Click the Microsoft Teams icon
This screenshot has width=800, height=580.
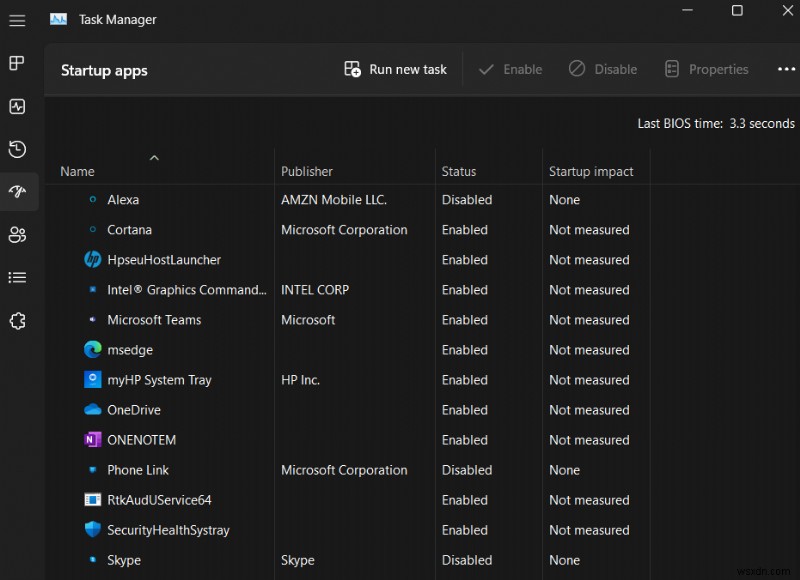92,319
